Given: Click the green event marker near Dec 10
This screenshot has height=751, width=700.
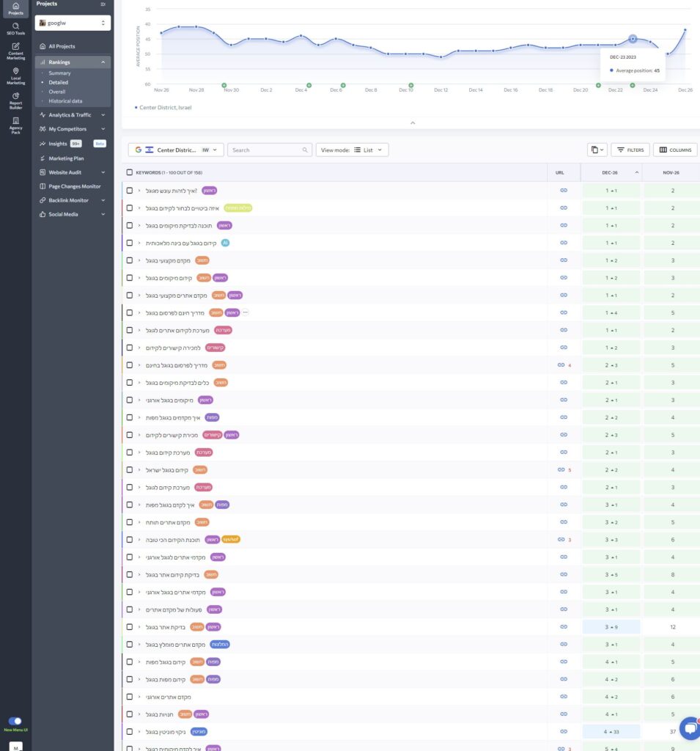Looking at the screenshot, I should (x=410, y=85).
